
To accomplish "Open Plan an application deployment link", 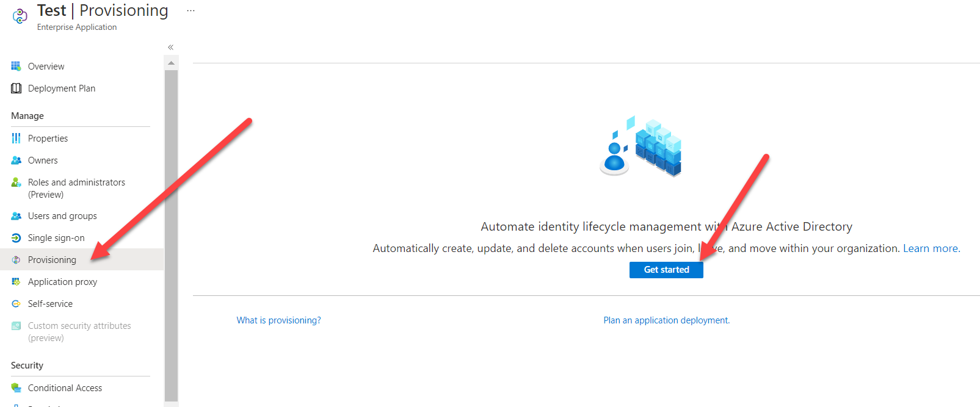I will coord(667,320).
